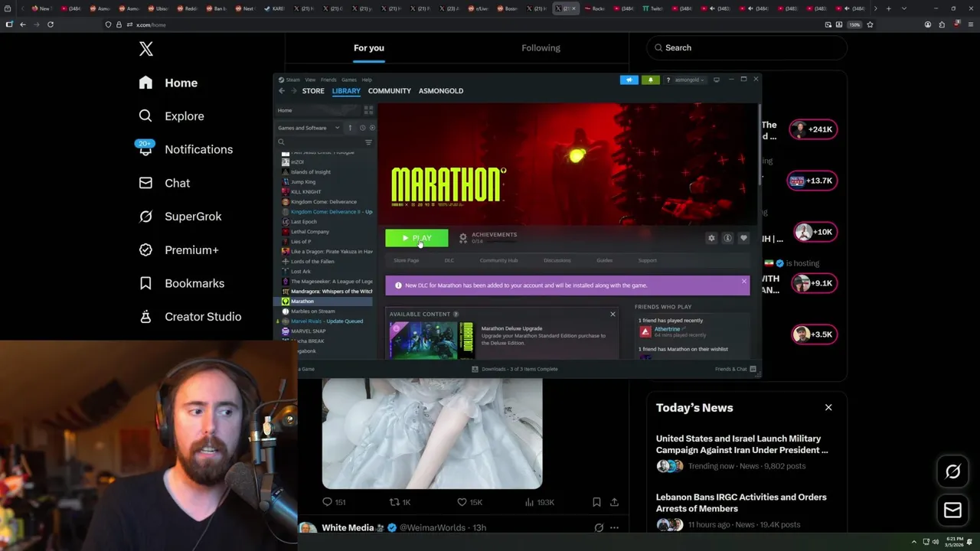Open the Games menu in Steam
This screenshot has width=980, height=551.
tap(349, 80)
